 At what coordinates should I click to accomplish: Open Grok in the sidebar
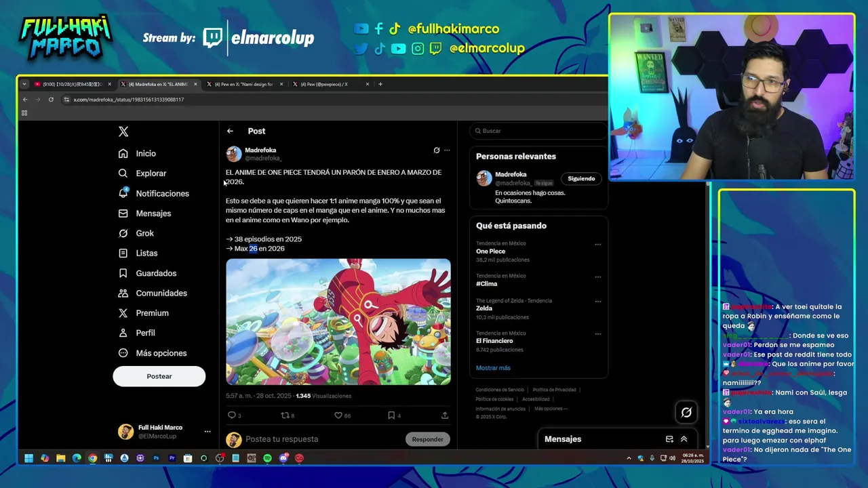(136, 233)
